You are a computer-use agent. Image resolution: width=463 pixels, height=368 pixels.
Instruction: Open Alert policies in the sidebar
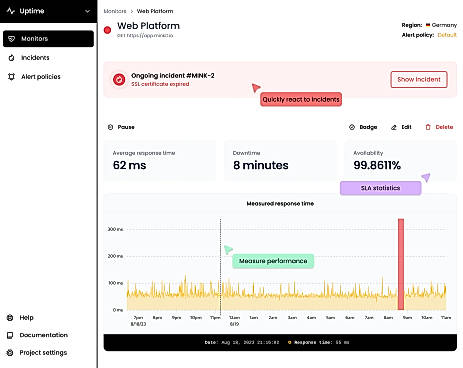41,77
